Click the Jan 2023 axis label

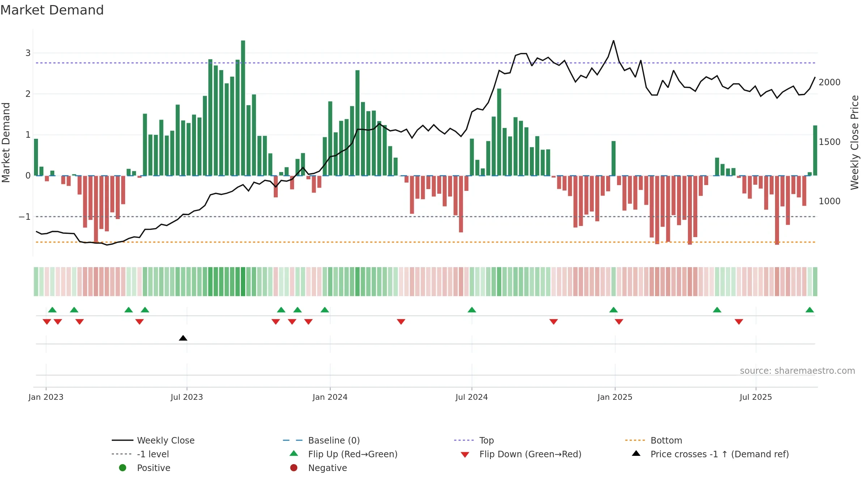46,397
